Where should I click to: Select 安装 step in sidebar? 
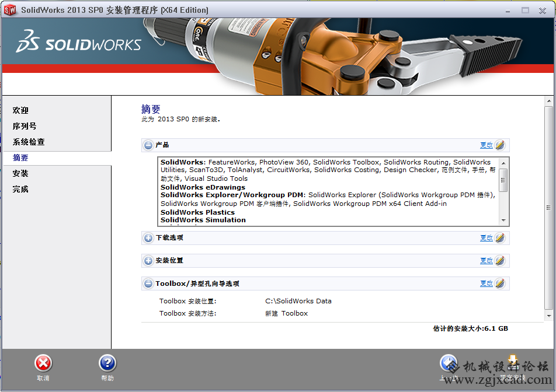pyautogui.click(x=20, y=173)
